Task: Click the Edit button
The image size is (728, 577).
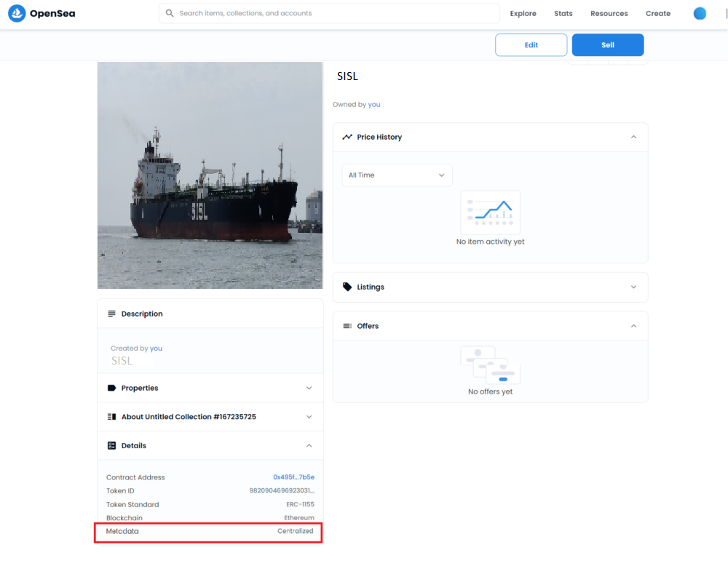Action: pos(531,45)
